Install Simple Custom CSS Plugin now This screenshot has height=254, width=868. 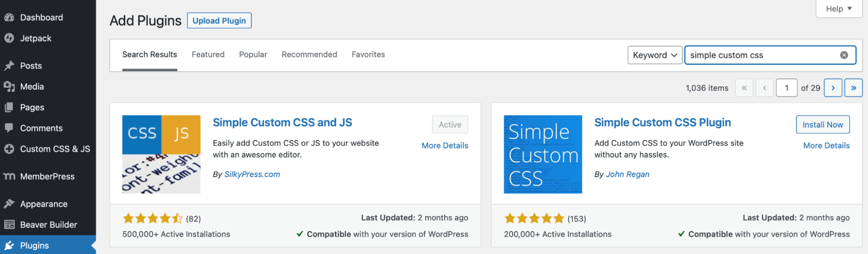[x=822, y=125]
